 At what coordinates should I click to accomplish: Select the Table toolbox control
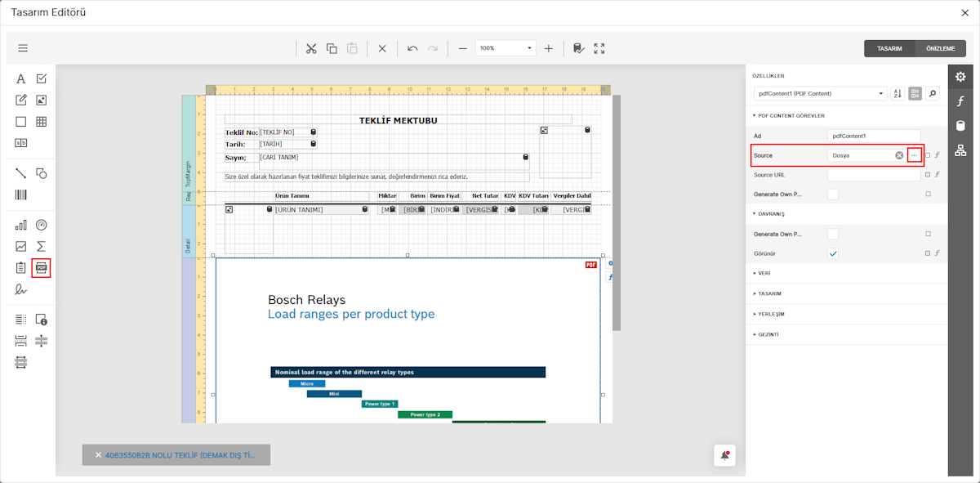point(42,122)
